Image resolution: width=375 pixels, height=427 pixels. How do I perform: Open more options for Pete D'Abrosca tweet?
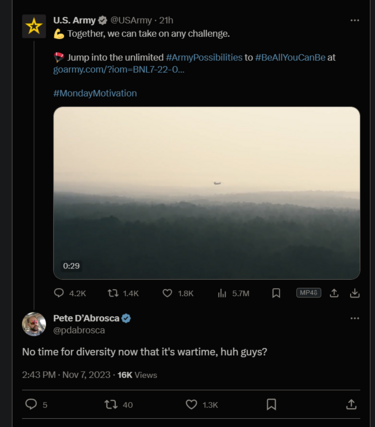tap(355, 318)
